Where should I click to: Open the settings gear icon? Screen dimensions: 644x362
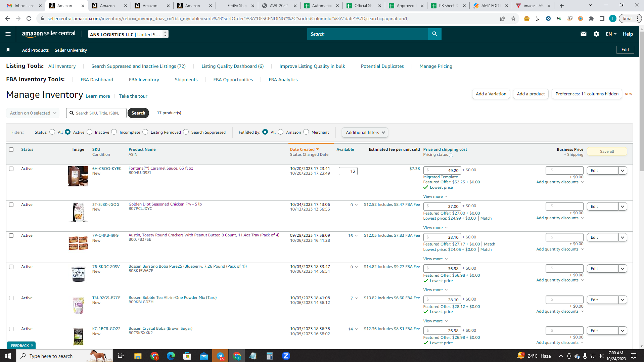(596, 34)
